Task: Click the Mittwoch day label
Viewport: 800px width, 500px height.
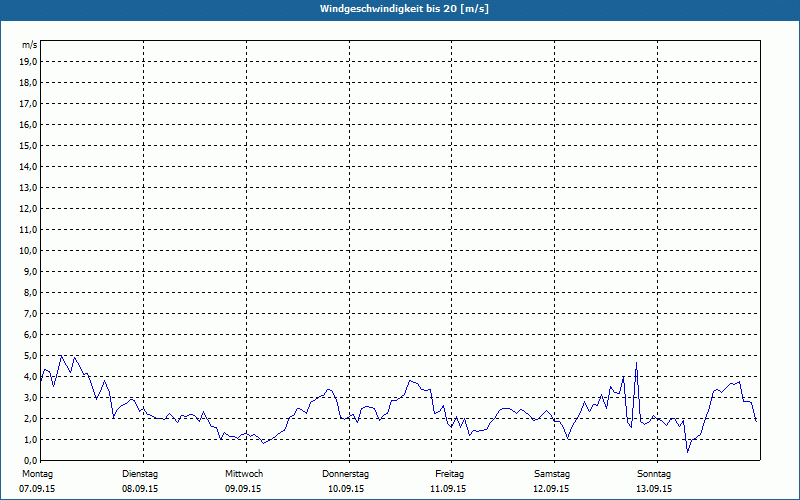Action: tap(244, 474)
